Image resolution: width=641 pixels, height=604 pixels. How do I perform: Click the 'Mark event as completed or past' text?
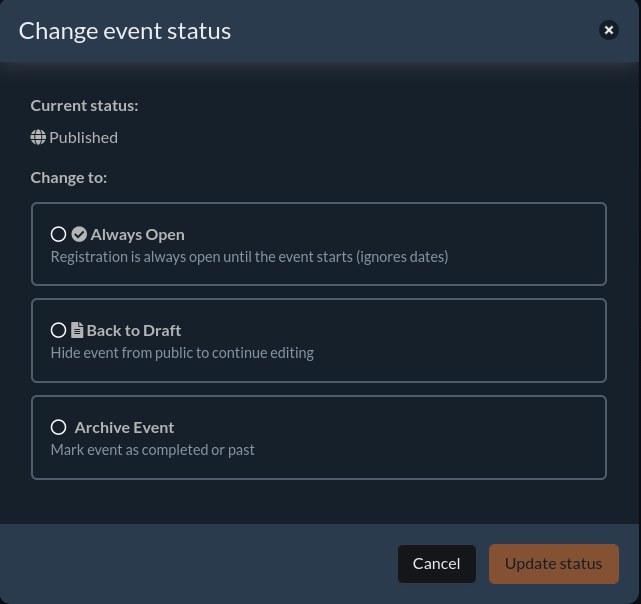coord(152,449)
